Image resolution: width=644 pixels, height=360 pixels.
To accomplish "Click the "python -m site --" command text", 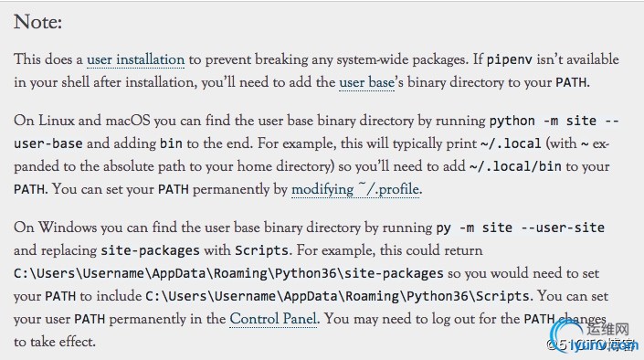I will click(x=554, y=121).
